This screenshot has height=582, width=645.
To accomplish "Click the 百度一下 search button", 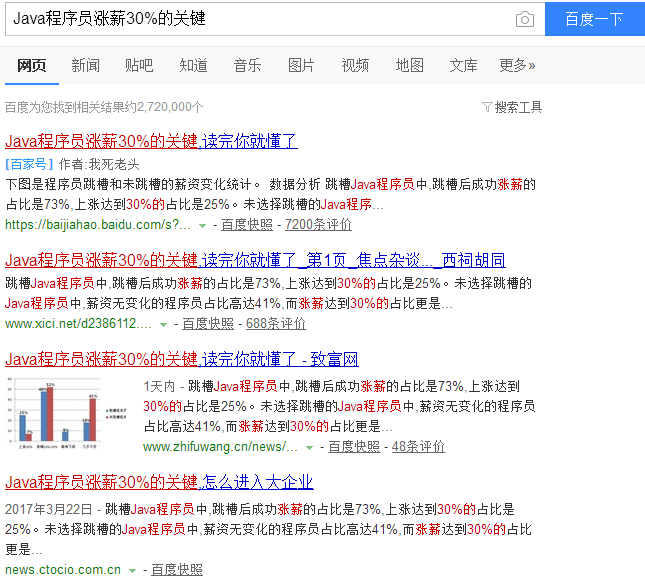I will 595,19.
